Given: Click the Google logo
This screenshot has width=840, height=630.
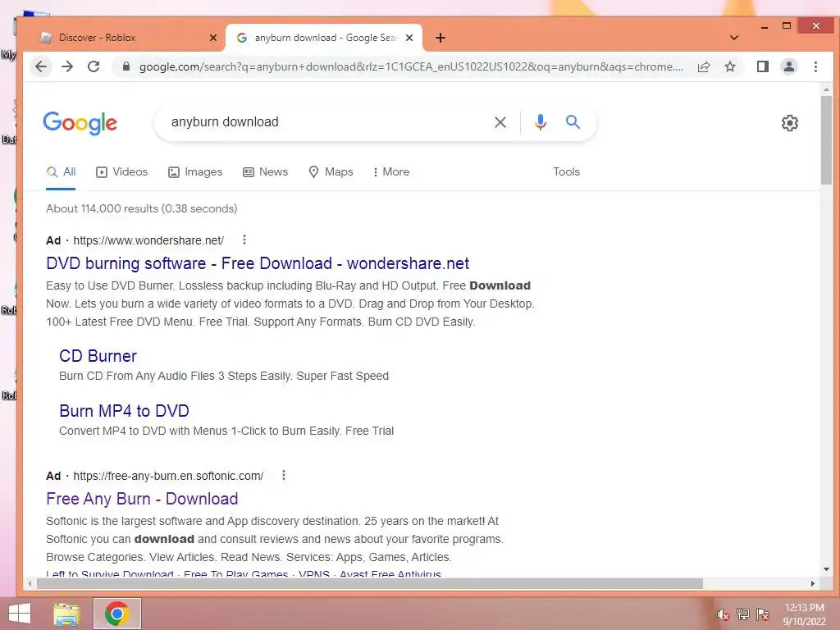Looking at the screenshot, I should tap(80, 123).
